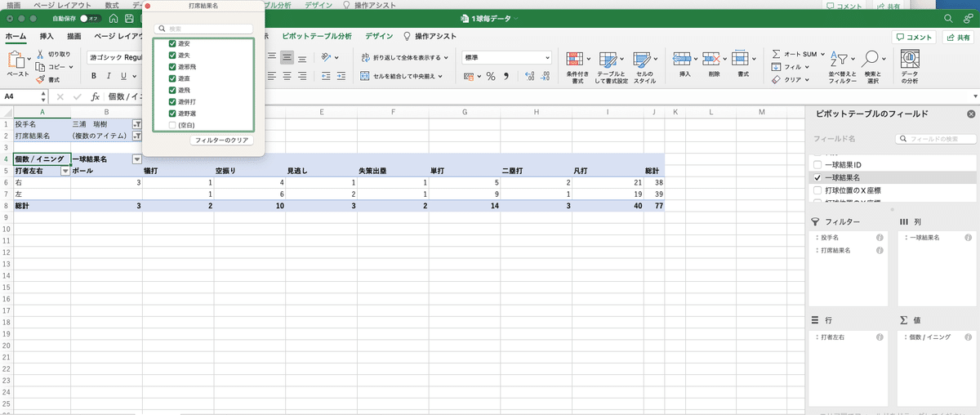Viewport: 980px width, 415px height.
Task: Toggle italic formatting
Action: point(109,76)
